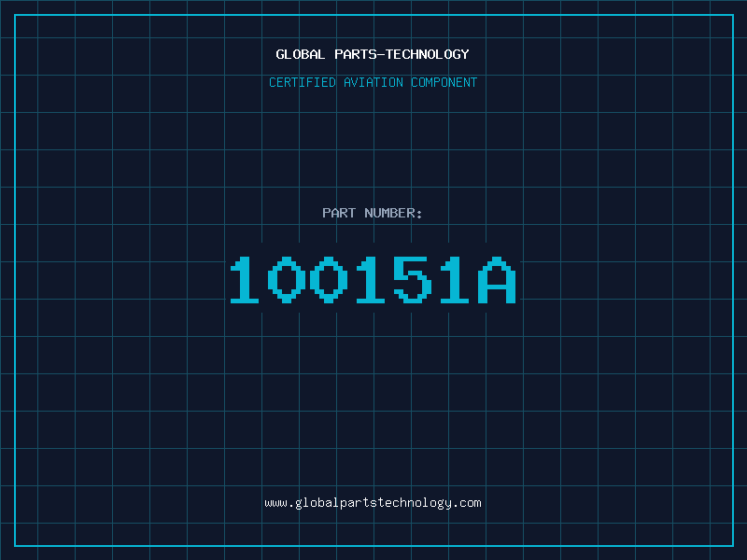Image resolution: width=747 pixels, height=560 pixels.
Task: Click the word PART in the label
Action: pos(339,213)
